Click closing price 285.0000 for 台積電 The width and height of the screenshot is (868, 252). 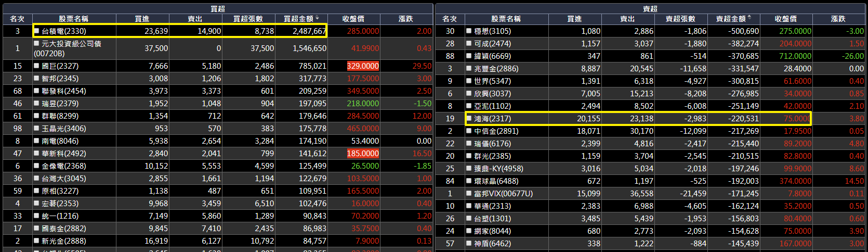(x=363, y=31)
